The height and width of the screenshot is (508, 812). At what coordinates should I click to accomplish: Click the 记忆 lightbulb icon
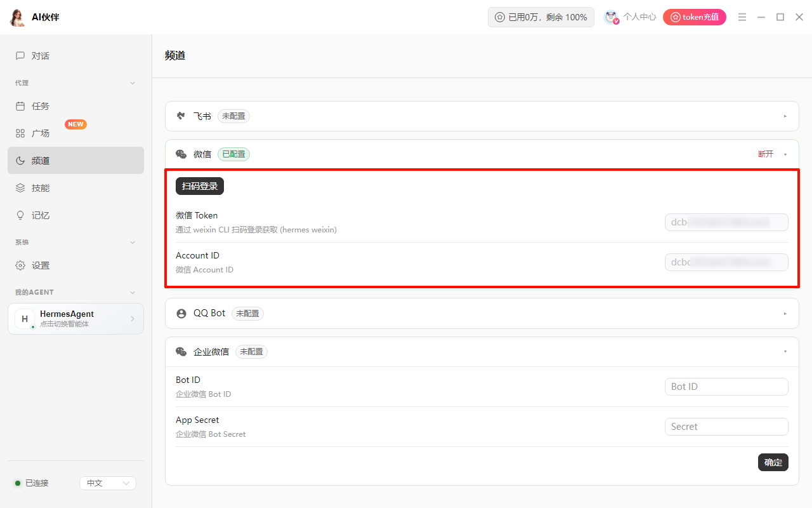[x=20, y=215]
